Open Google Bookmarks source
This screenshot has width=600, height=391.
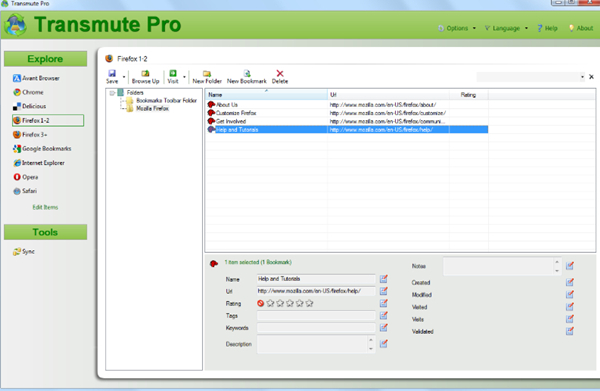(x=42, y=148)
